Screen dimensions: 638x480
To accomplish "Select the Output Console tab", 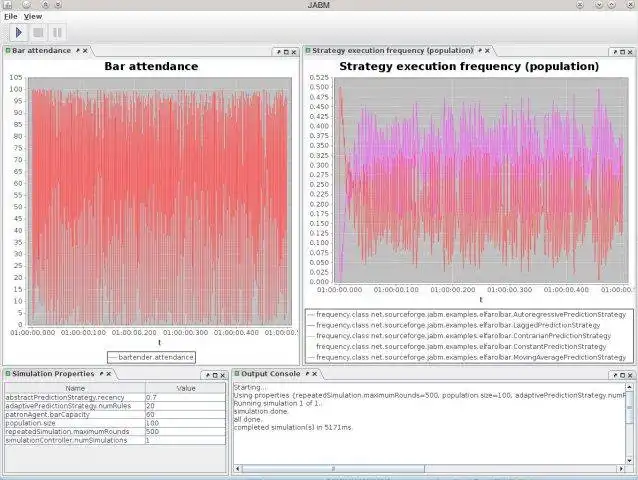I will pos(271,373).
